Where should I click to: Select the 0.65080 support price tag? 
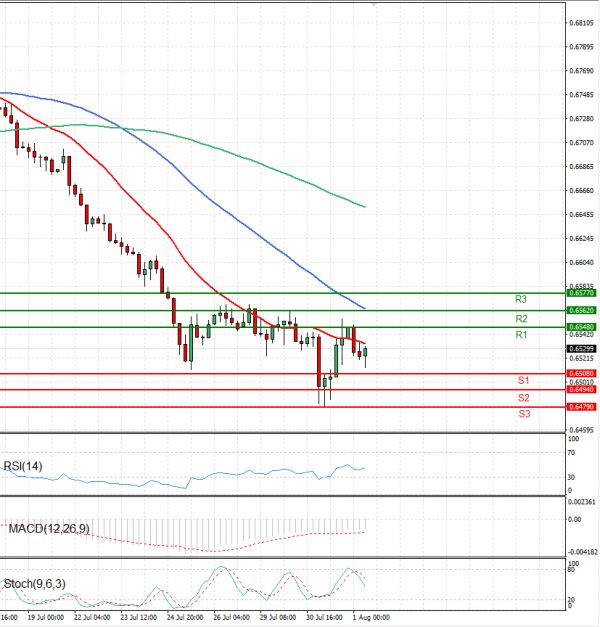coord(582,373)
